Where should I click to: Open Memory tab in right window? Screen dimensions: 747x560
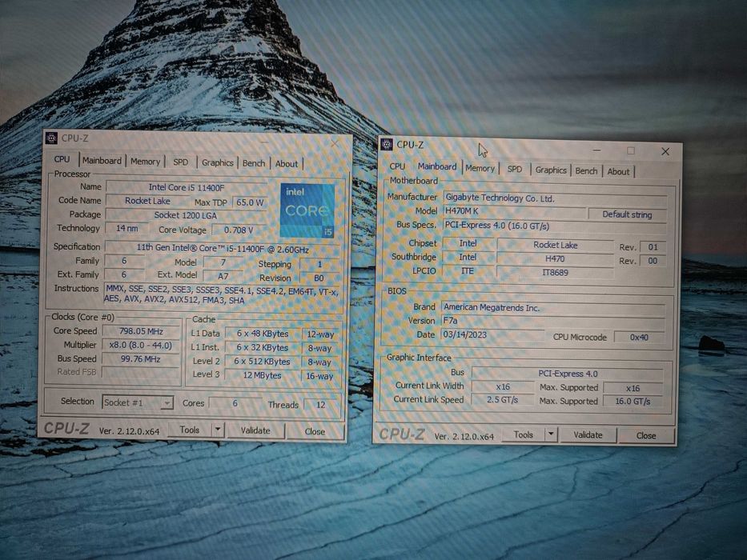[480, 168]
